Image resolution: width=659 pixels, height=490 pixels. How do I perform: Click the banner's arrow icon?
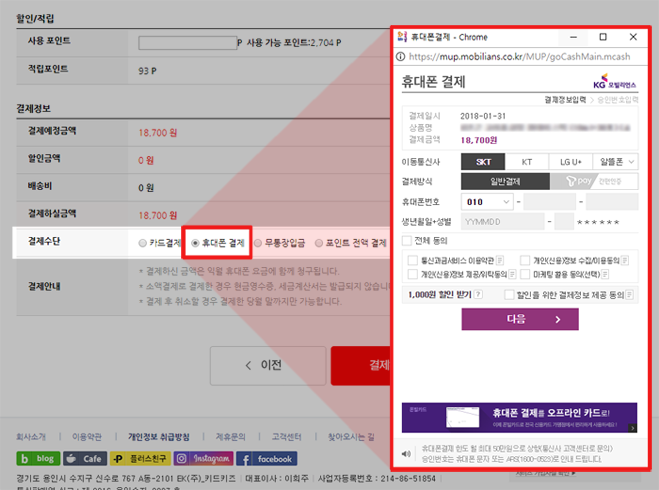(x=633, y=428)
